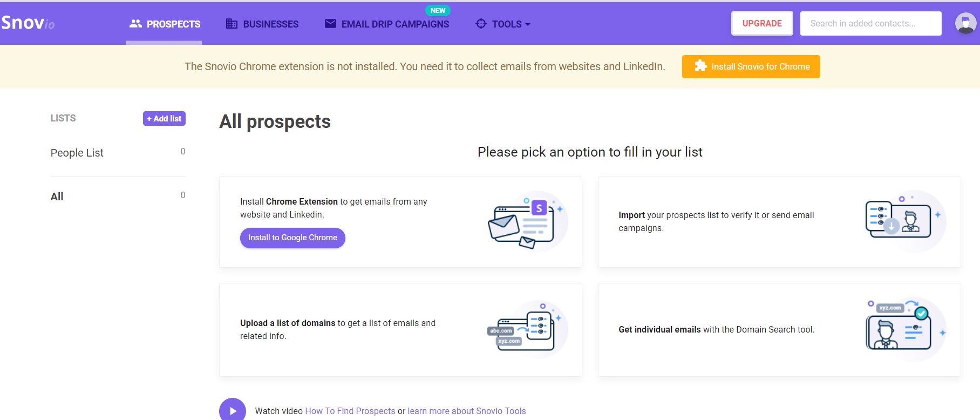The image size is (980, 420).
Task: Open Upload a list of domains card
Action: tap(400, 330)
